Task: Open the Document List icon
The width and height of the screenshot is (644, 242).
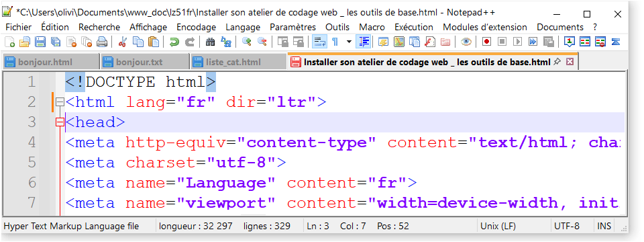Action: click(415, 42)
